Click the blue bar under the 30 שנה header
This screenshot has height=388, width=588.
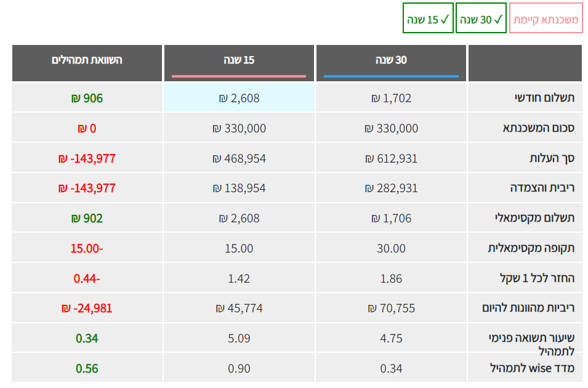tap(391, 76)
